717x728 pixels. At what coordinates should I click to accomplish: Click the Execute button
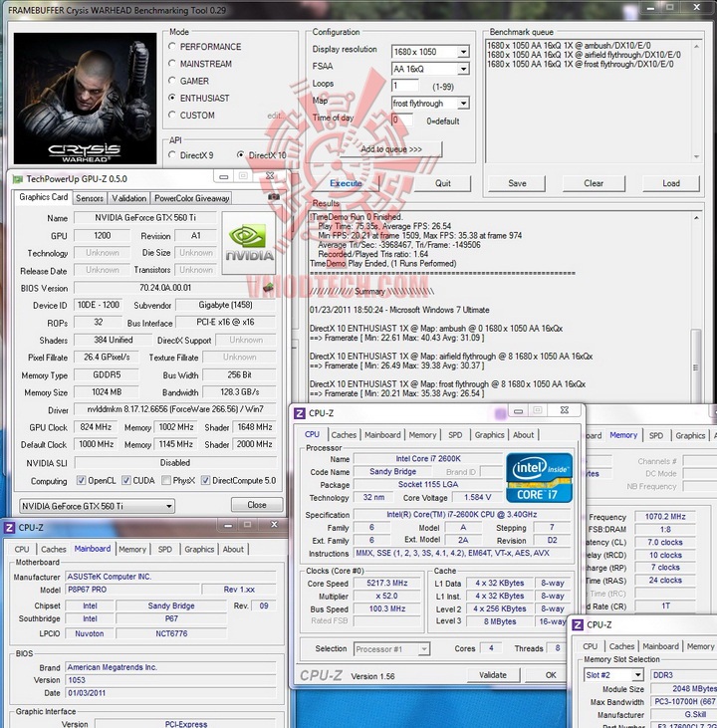click(x=346, y=183)
